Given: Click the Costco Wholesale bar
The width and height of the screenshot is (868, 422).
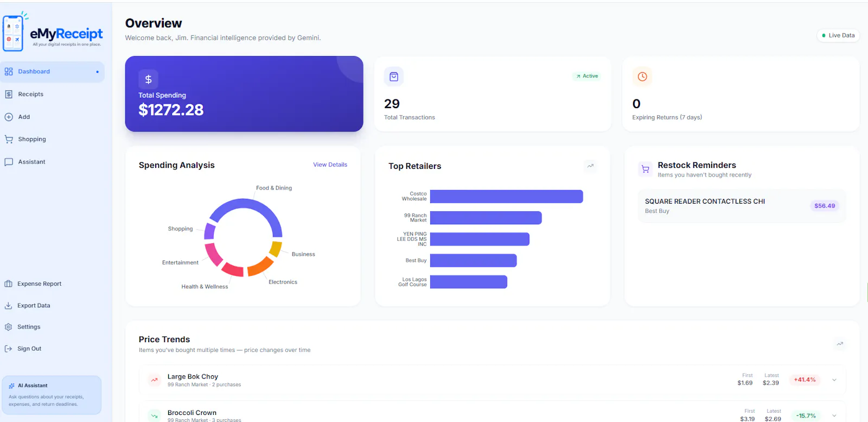Looking at the screenshot, I should (x=506, y=197).
